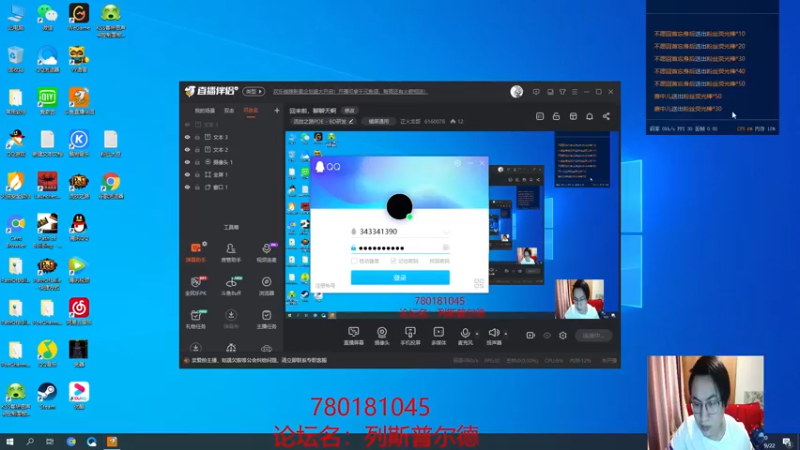Toggle visibility eye of 文本 3 layer
The height and width of the screenshot is (450, 800).
[187, 137]
